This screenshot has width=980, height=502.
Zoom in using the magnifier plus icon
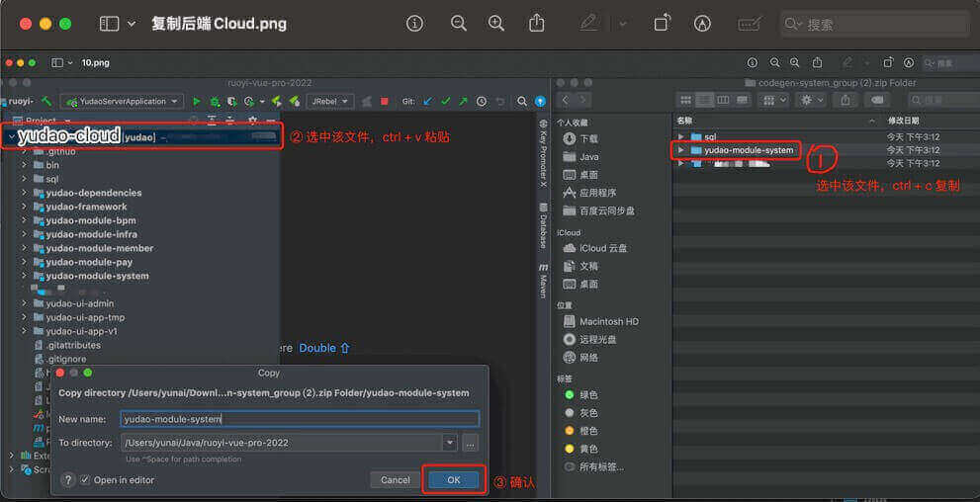coord(496,23)
